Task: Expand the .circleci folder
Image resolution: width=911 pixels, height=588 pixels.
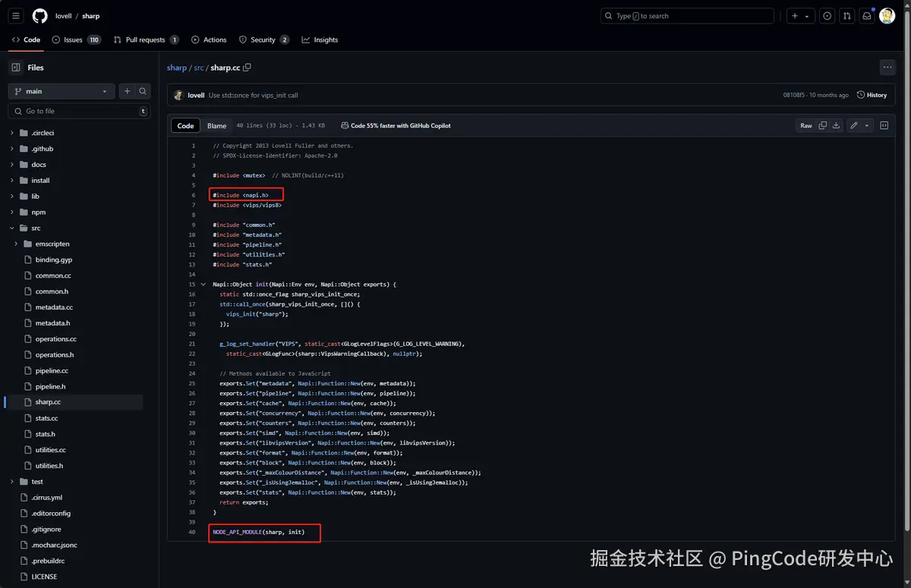Action: tap(12, 133)
